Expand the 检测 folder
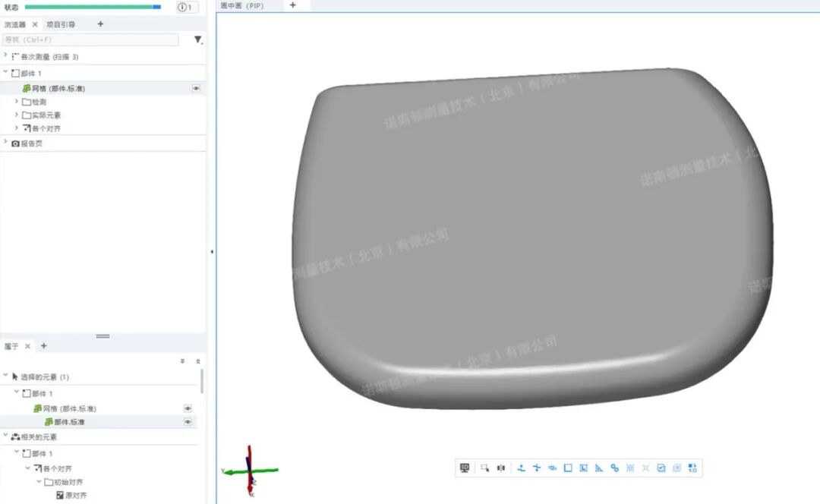This screenshot has width=820, height=504. pyautogui.click(x=17, y=102)
